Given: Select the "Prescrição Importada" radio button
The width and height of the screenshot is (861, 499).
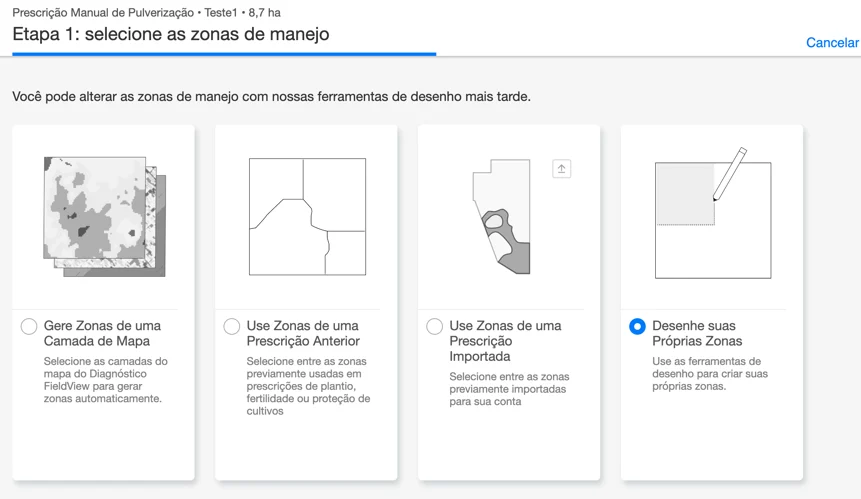Looking at the screenshot, I should (435, 326).
